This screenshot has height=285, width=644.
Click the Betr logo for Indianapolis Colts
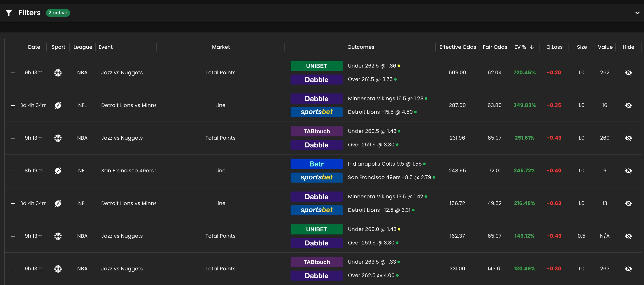(x=316, y=164)
